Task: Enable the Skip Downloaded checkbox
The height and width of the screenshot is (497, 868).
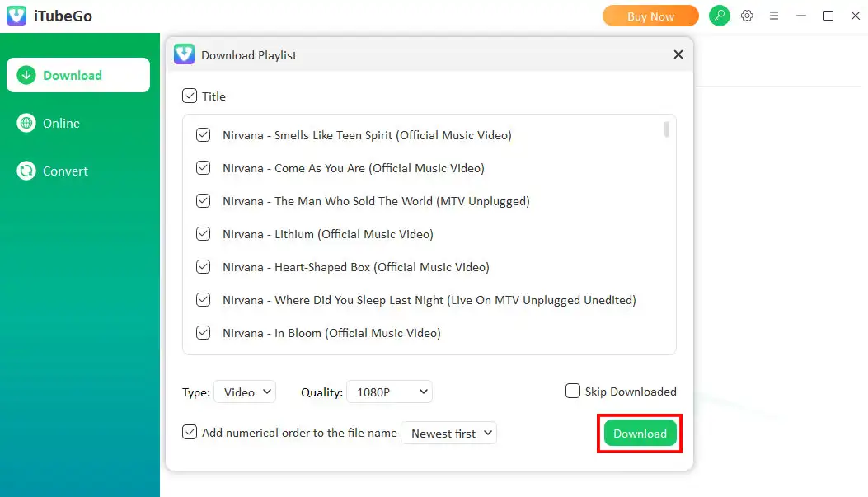Action: [x=573, y=391]
